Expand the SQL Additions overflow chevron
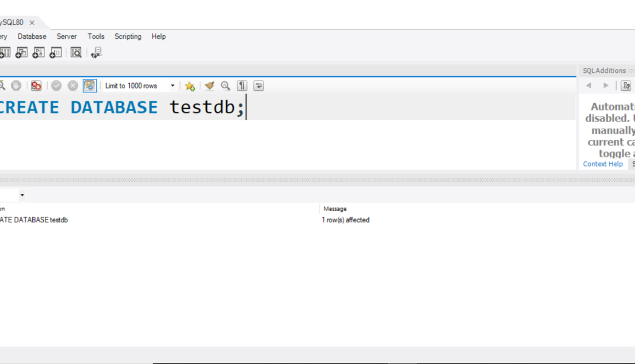Screen dimensions: 635x364 tap(632, 71)
